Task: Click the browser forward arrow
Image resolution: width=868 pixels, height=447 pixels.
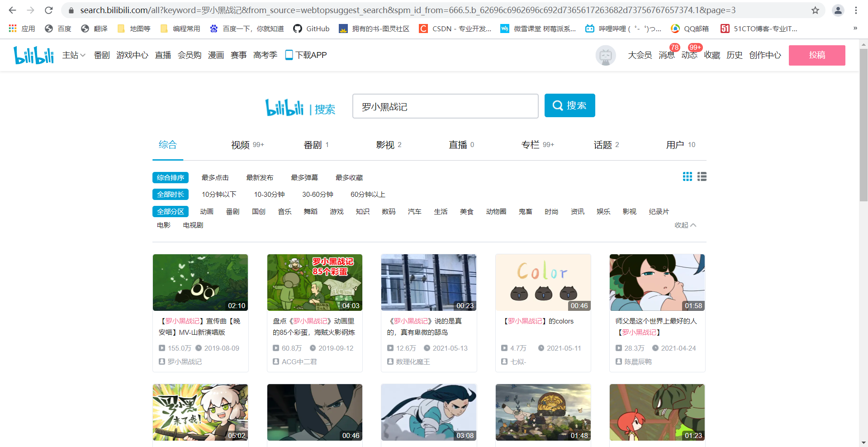Action: 30,10
